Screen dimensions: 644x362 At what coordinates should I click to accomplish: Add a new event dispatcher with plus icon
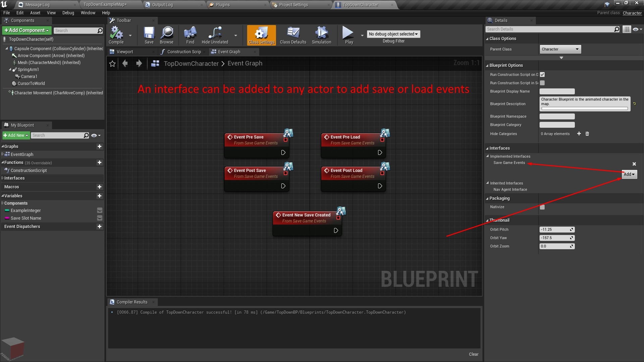(99, 227)
